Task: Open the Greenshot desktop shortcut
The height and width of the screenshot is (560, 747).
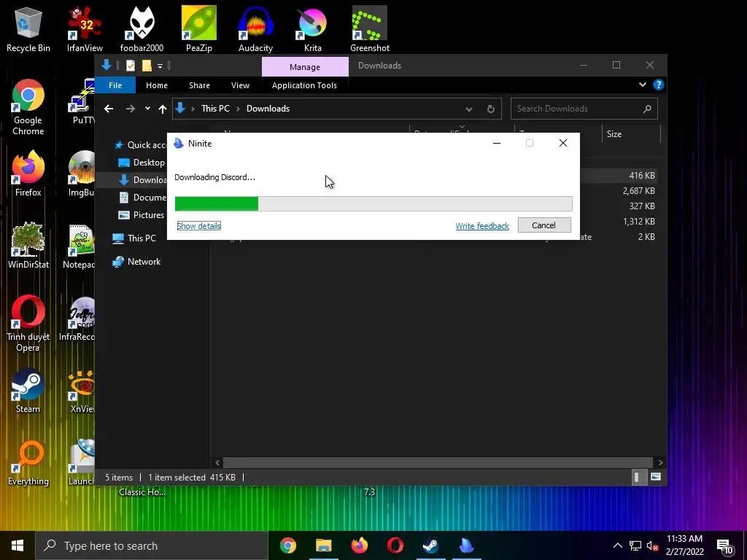Action: (x=370, y=28)
